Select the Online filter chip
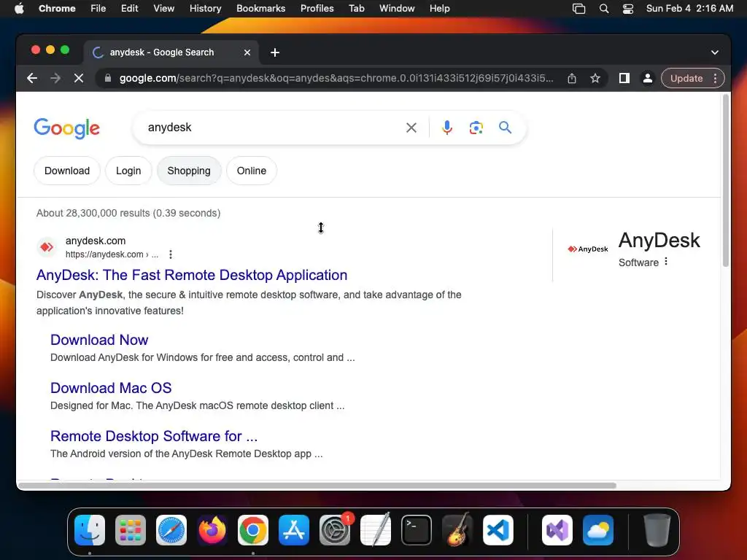 coord(252,171)
